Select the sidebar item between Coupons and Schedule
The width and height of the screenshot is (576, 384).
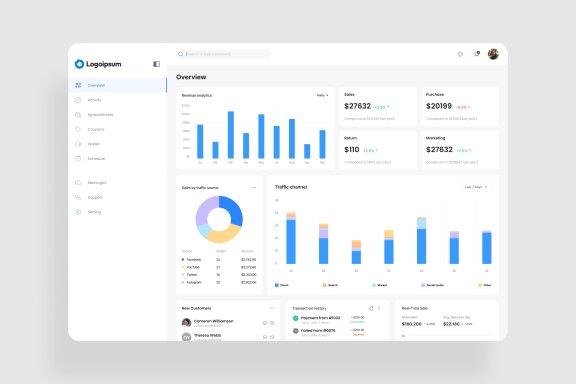pyautogui.click(x=118, y=144)
